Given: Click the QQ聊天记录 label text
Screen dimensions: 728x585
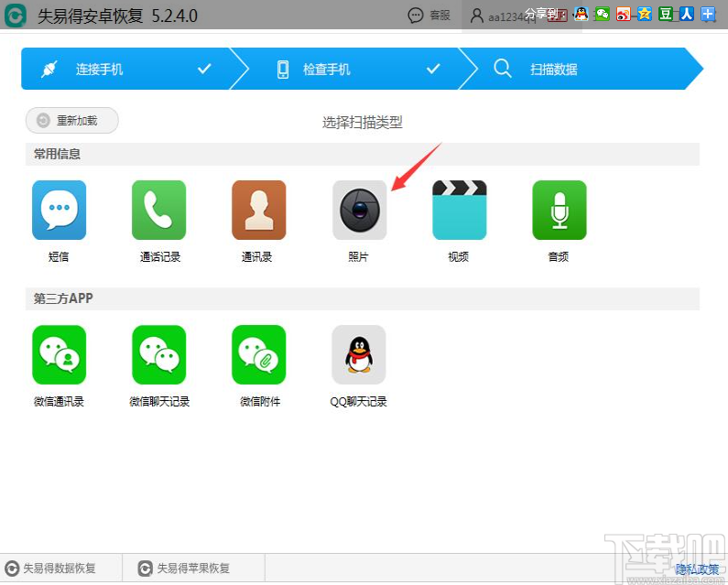Looking at the screenshot, I should 358,401.
